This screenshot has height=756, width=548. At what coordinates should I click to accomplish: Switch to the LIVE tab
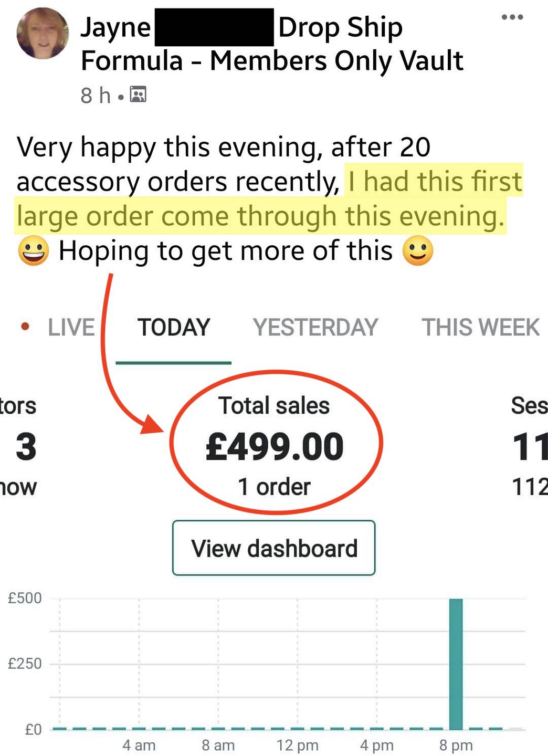[x=71, y=327]
